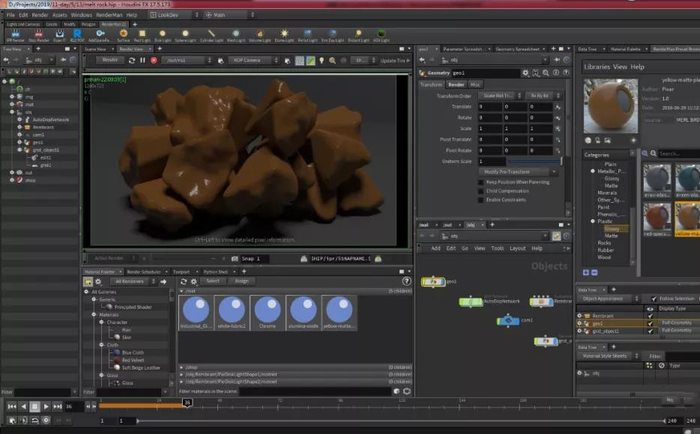Create an Env Day Light from the shelf

click(333, 35)
